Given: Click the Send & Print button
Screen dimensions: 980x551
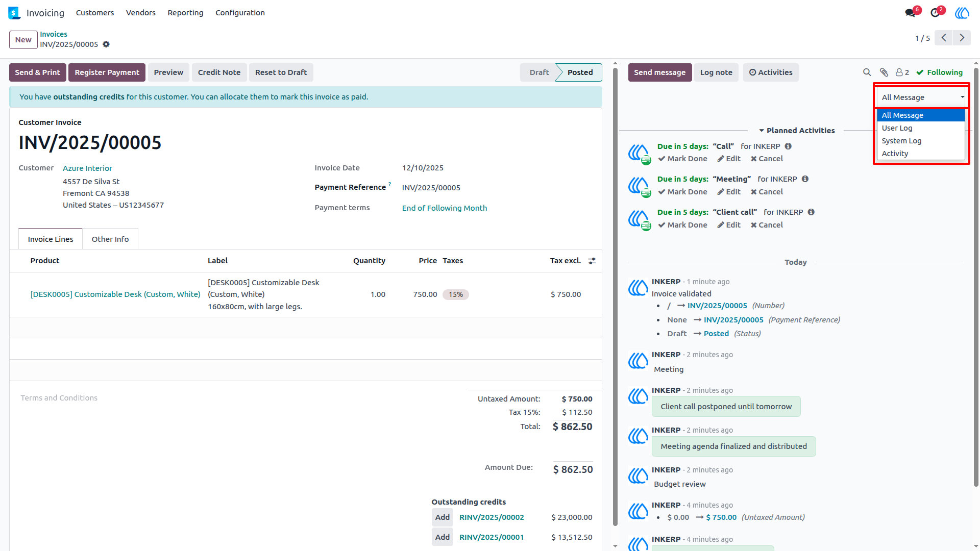Looking at the screenshot, I should [37, 72].
